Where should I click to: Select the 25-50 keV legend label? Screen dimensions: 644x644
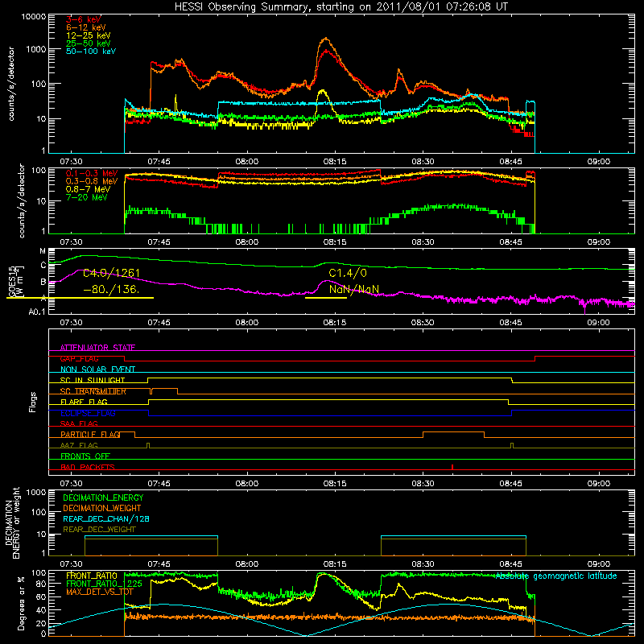click(x=89, y=43)
